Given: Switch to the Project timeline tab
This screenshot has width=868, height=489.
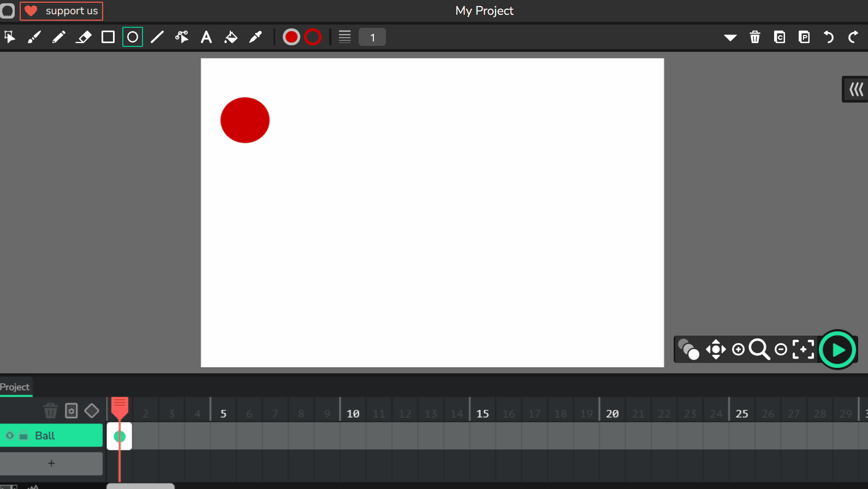Looking at the screenshot, I should (15, 387).
